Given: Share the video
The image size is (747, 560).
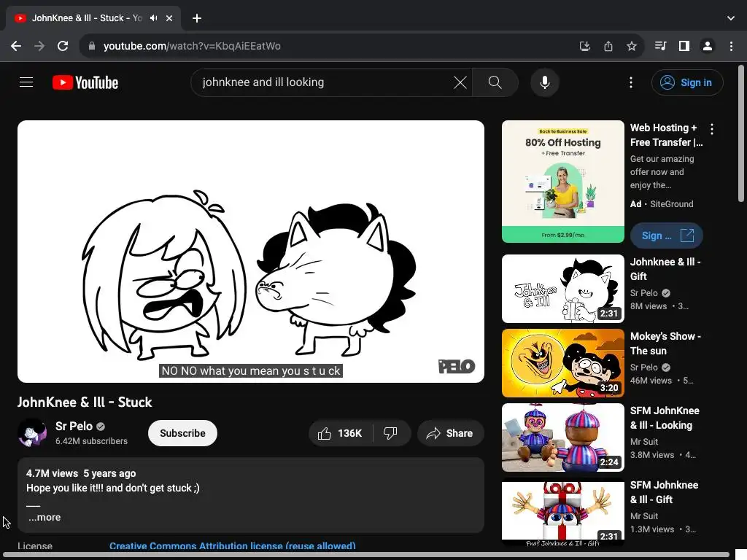Looking at the screenshot, I should coord(450,433).
